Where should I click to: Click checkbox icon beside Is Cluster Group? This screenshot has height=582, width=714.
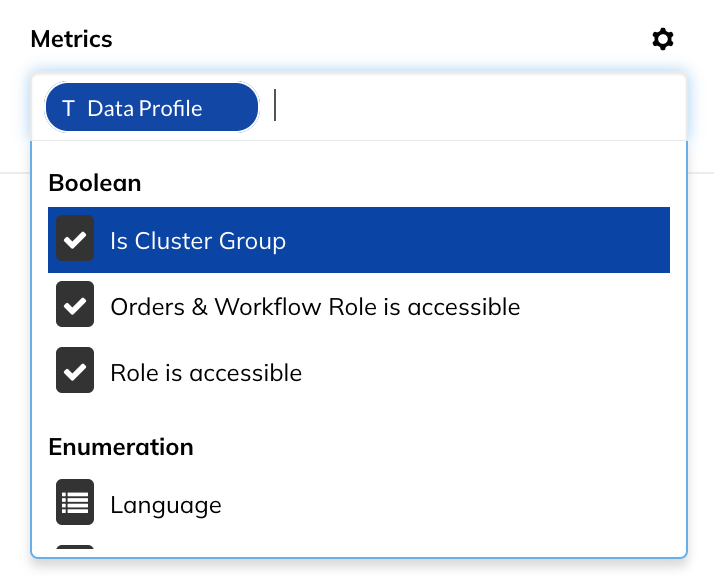click(x=75, y=238)
